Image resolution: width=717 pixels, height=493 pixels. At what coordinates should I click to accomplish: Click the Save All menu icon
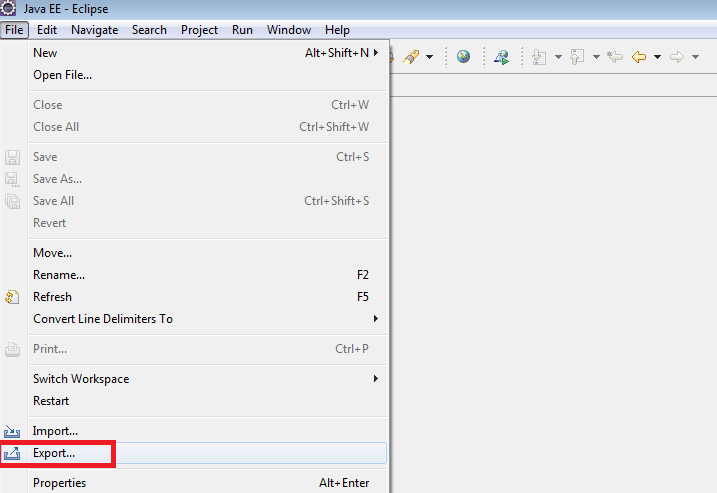[12, 201]
